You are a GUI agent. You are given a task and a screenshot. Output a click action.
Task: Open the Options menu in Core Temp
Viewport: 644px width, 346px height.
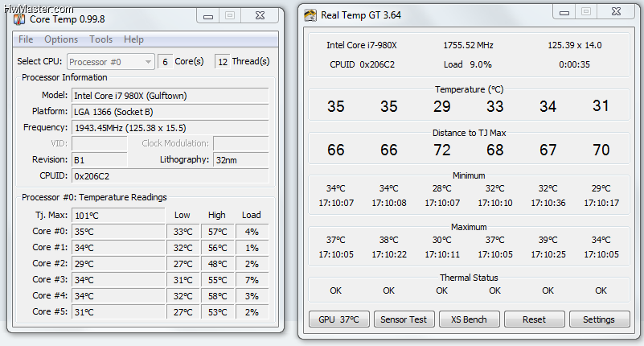61,39
